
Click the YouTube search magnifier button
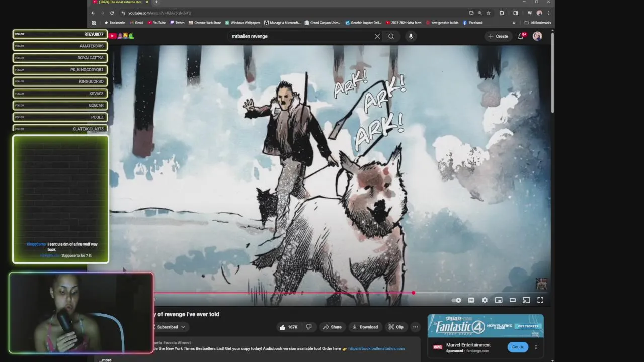[x=391, y=36]
